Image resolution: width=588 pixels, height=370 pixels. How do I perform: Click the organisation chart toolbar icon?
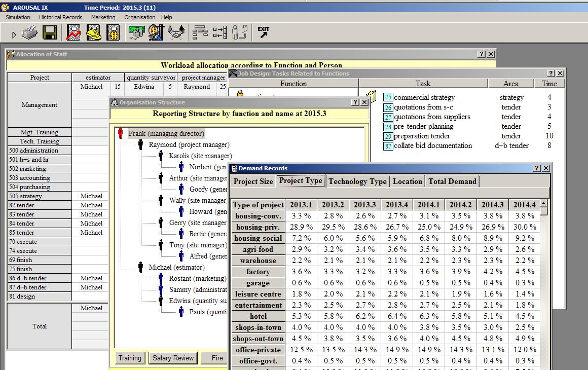click(x=200, y=33)
